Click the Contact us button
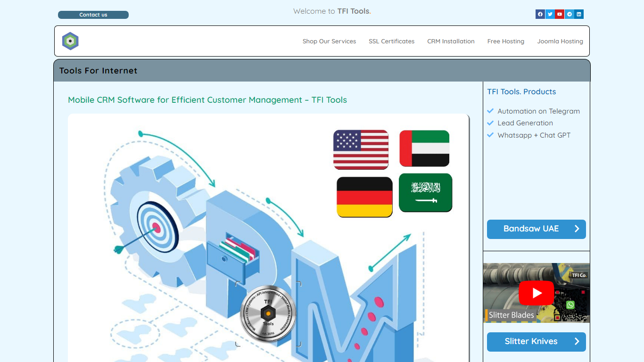 93,15
